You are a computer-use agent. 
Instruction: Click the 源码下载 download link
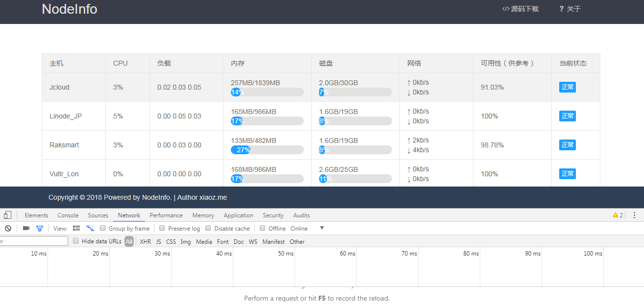(x=521, y=9)
